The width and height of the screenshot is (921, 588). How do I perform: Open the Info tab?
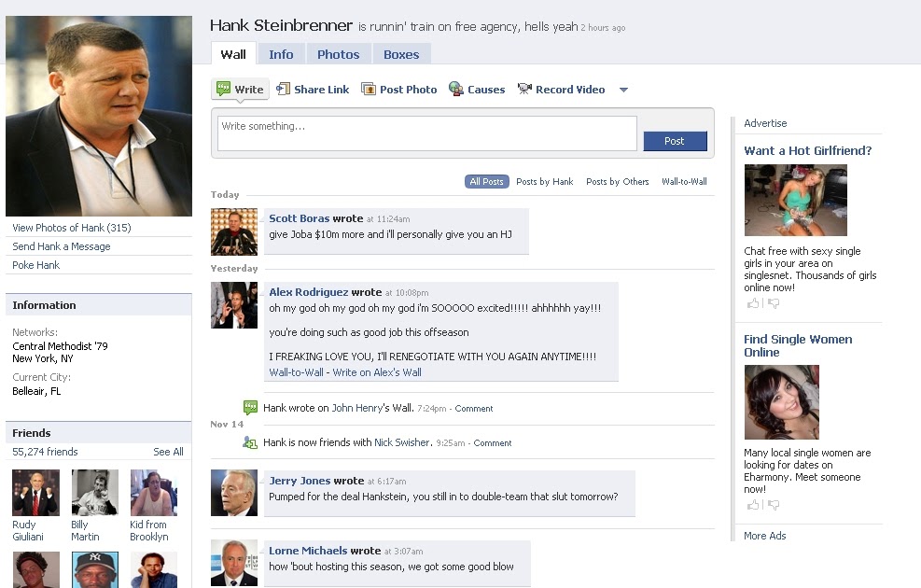tap(281, 54)
